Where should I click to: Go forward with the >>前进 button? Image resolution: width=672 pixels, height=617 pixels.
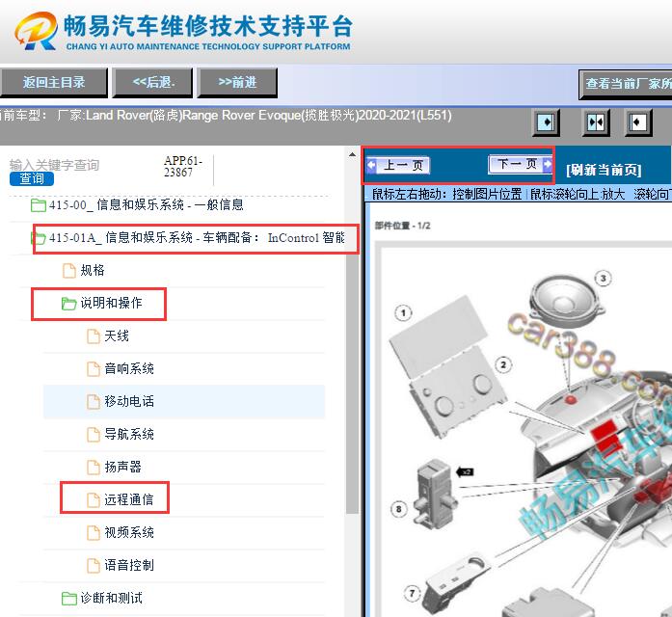(237, 82)
